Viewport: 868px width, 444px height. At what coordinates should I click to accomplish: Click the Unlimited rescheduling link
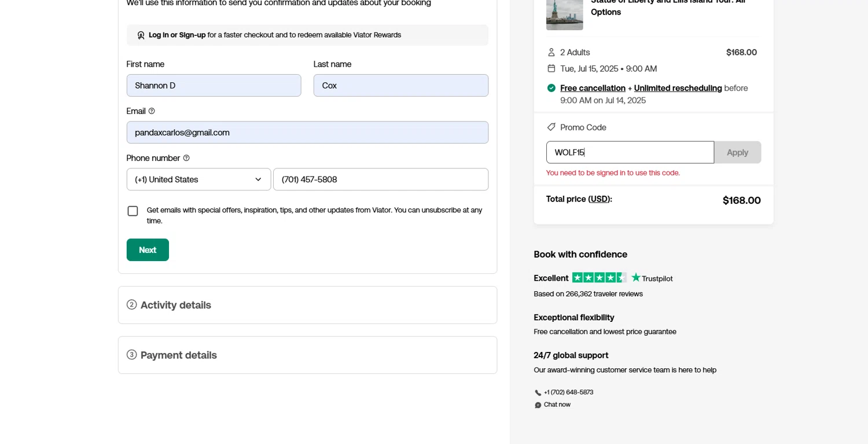[x=678, y=88]
